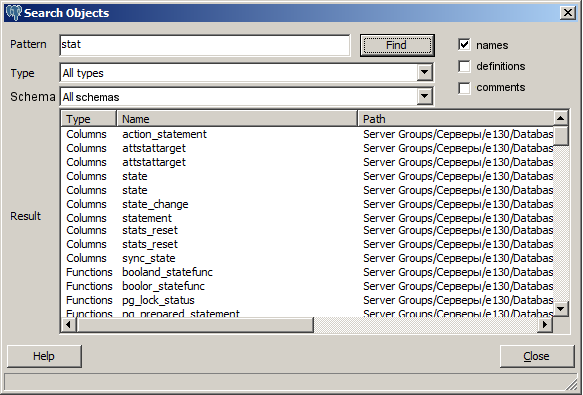Close the Search Objects dialog with the X
This screenshot has height=395, width=583.
pos(568,13)
